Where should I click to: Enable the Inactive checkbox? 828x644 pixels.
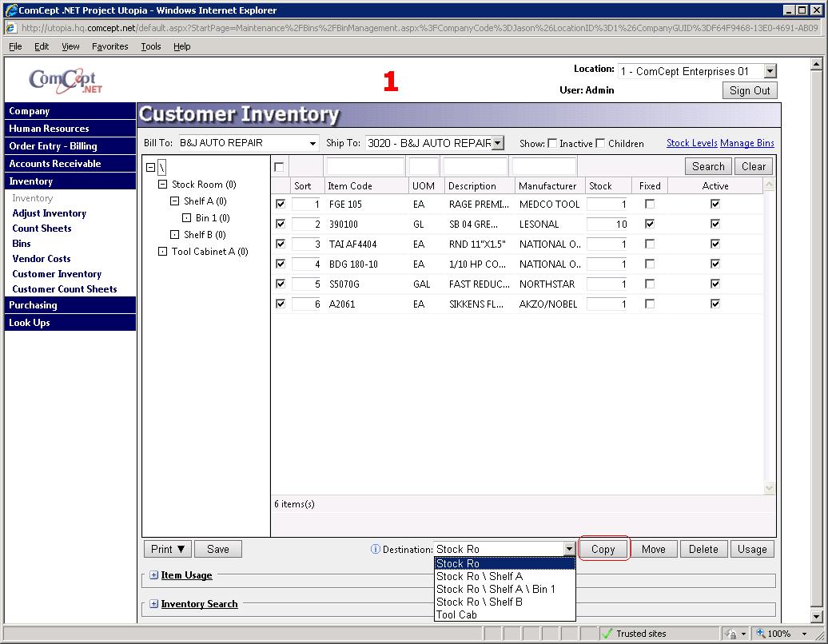click(x=552, y=144)
